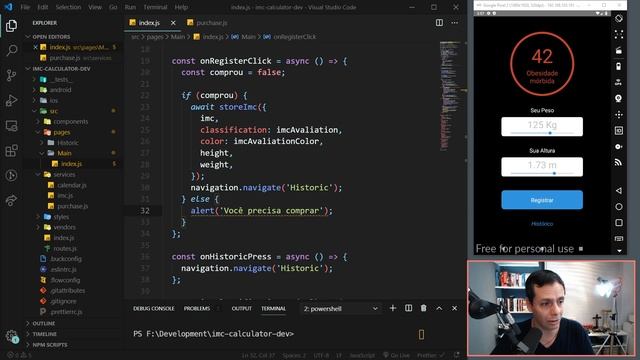Adjust Sua Altura slider in emulator
The width and height of the screenshot is (640, 360).
(554, 173)
